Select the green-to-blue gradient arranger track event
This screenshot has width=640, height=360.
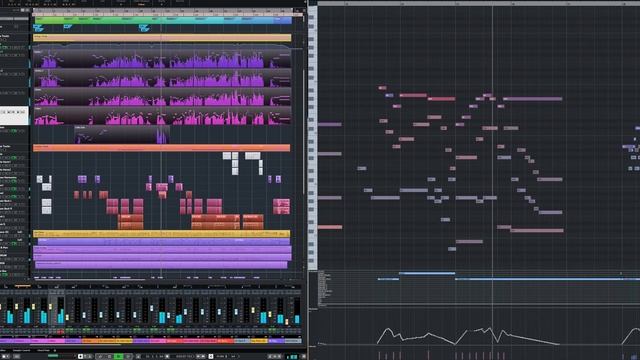coord(163,20)
